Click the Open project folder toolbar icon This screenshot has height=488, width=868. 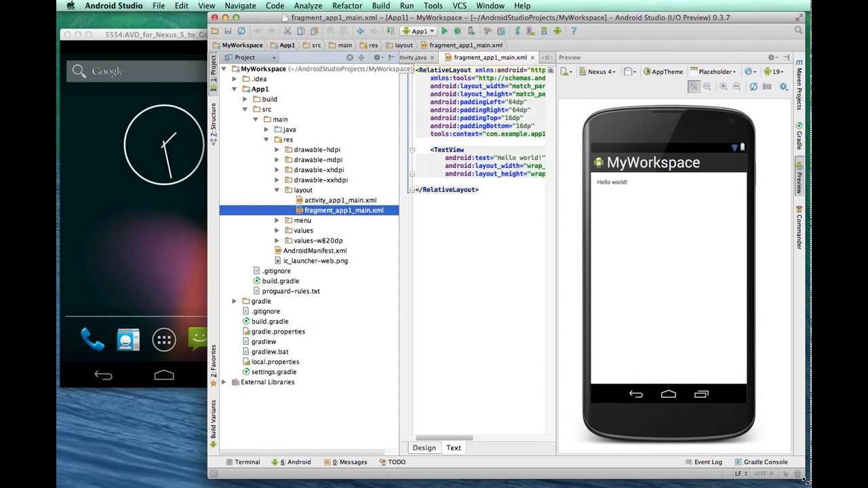215,31
